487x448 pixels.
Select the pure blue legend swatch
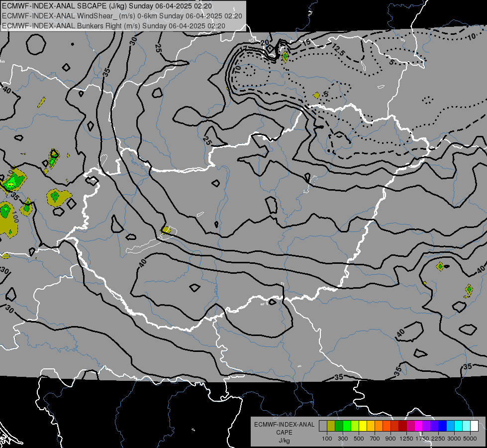point(443,426)
